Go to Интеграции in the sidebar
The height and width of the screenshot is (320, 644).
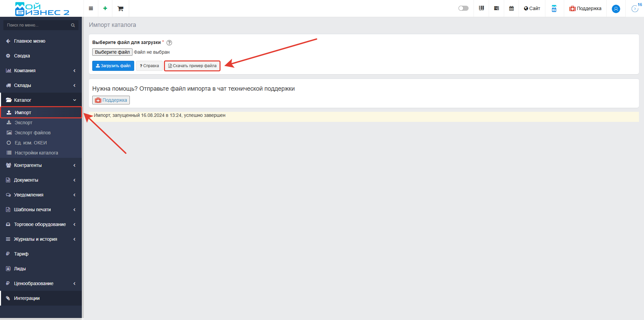click(27, 298)
